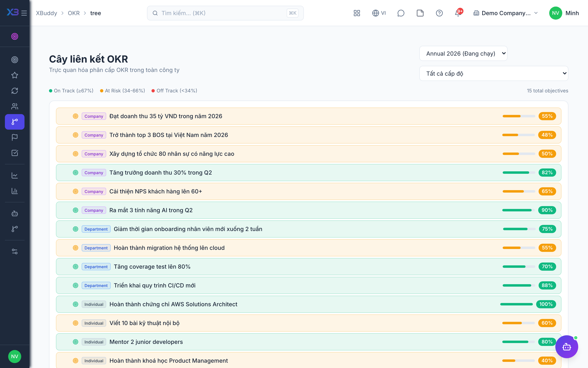This screenshot has height=368, width=588.
Task: Click the 'On Track (≥67%)' legend
Action: point(71,91)
